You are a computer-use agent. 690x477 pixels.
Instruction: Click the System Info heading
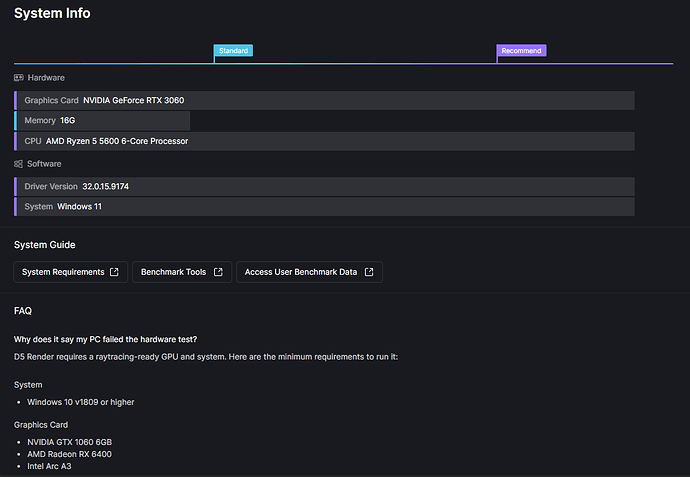[52, 13]
